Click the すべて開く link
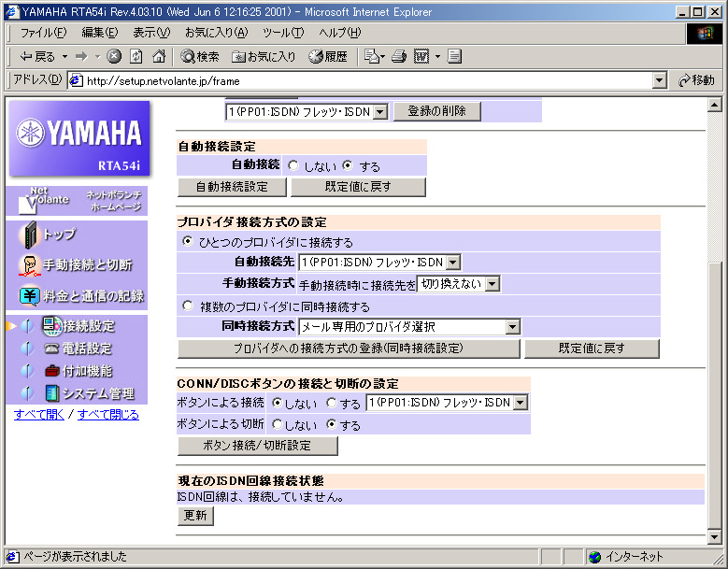Viewport: 728px width, 569px height. [39, 414]
